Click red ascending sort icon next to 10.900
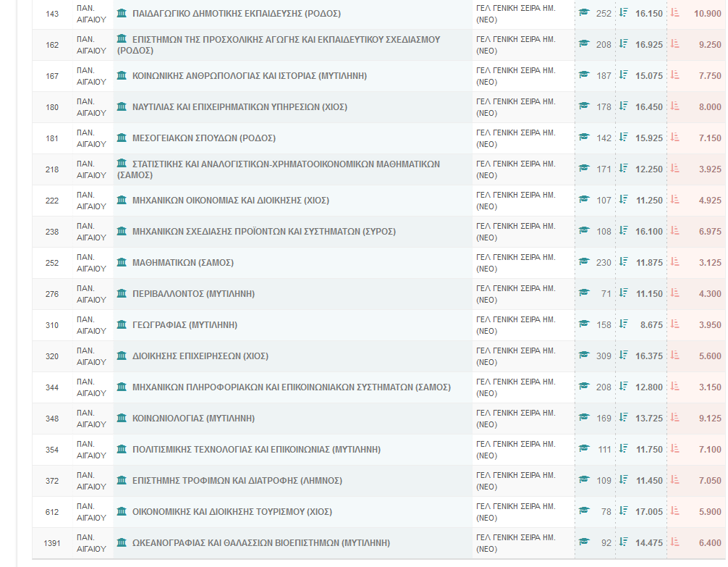This screenshot has width=728, height=567. [x=675, y=12]
